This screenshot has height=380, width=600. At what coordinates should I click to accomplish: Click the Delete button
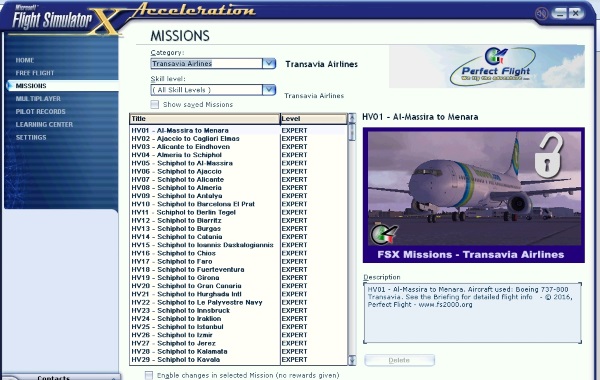tap(399, 360)
